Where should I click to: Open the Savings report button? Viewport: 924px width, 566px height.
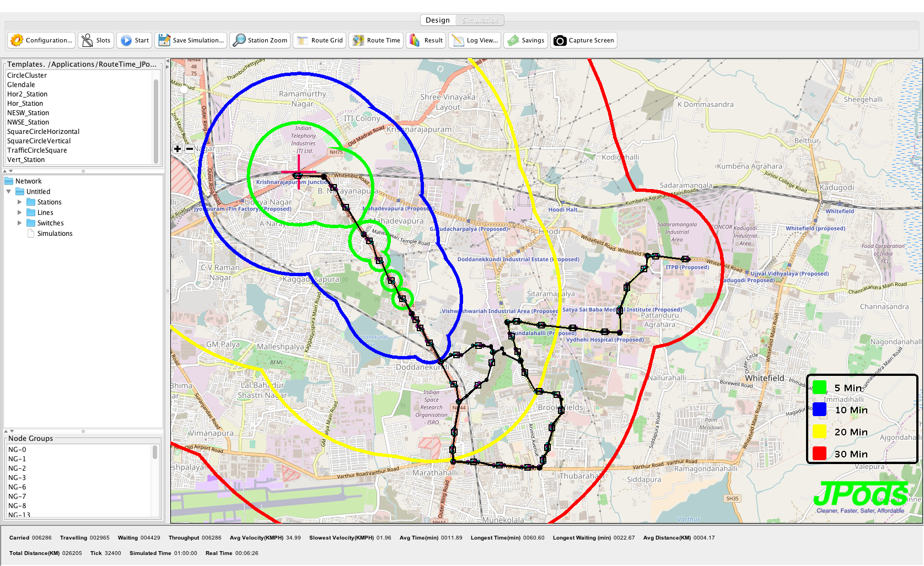point(527,40)
